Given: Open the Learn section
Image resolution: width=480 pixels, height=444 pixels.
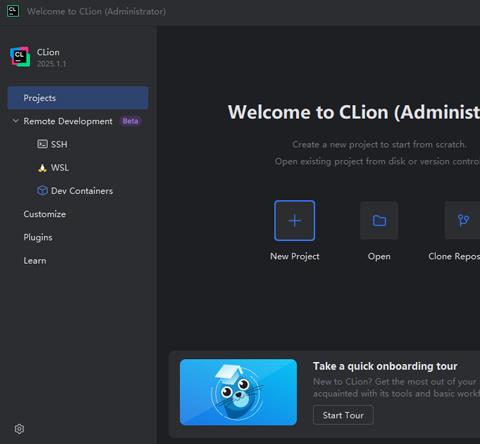Looking at the screenshot, I should (35, 261).
